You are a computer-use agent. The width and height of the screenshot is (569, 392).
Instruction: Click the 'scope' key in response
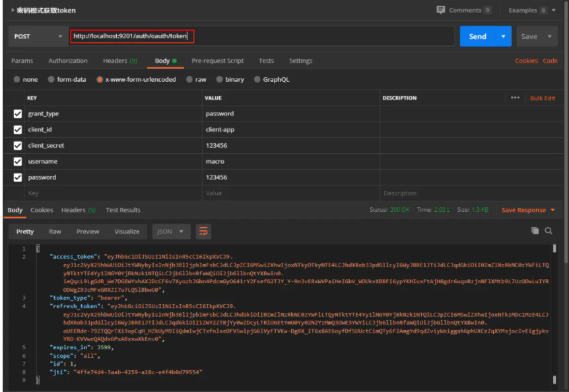[x=61, y=356]
